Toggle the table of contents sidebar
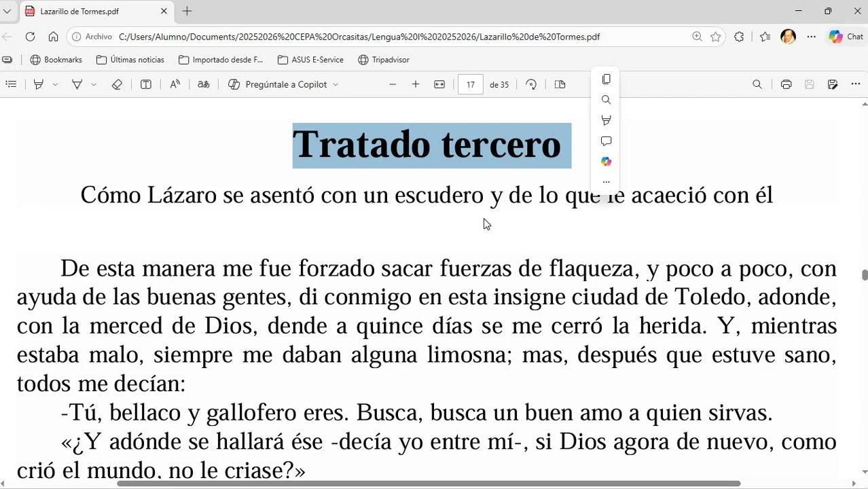 click(x=11, y=84)
